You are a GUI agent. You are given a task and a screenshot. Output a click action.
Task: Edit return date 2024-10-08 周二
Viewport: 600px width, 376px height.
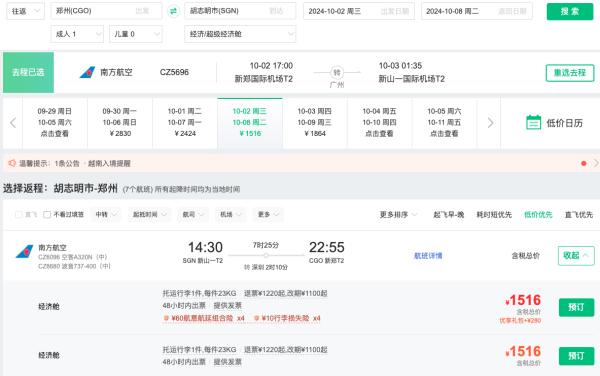coord(477,11)
